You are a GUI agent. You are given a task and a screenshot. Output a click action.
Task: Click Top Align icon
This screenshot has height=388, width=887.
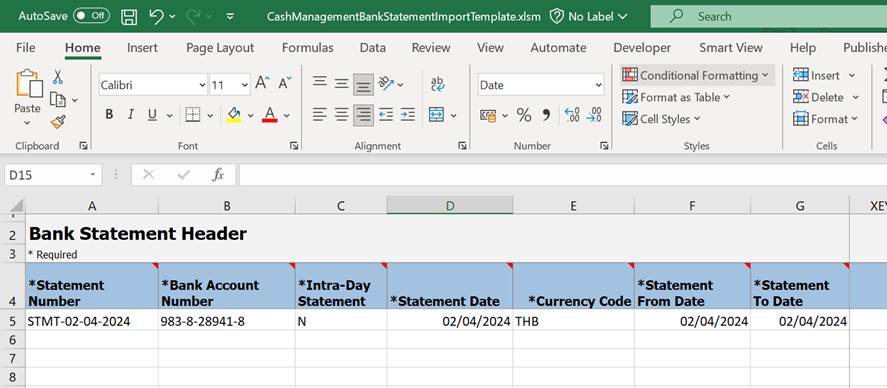[x=320, y=83]
